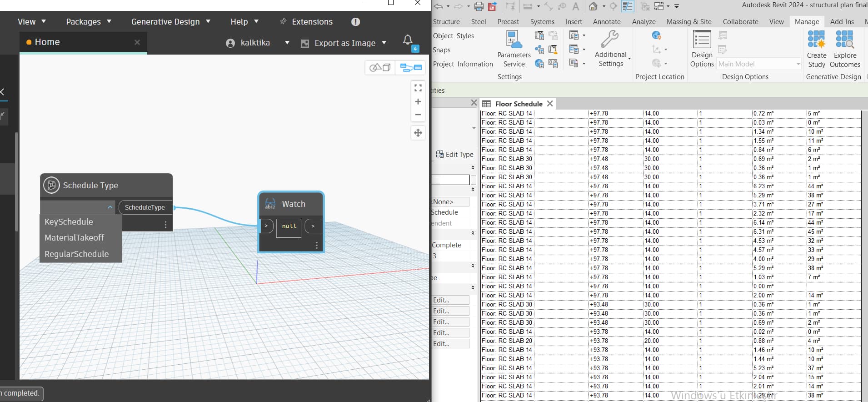Image resolution: width=868 pixels, height=402 pixels.
Task: Open Parameters Service tool
Action: [x=514, y=49]
